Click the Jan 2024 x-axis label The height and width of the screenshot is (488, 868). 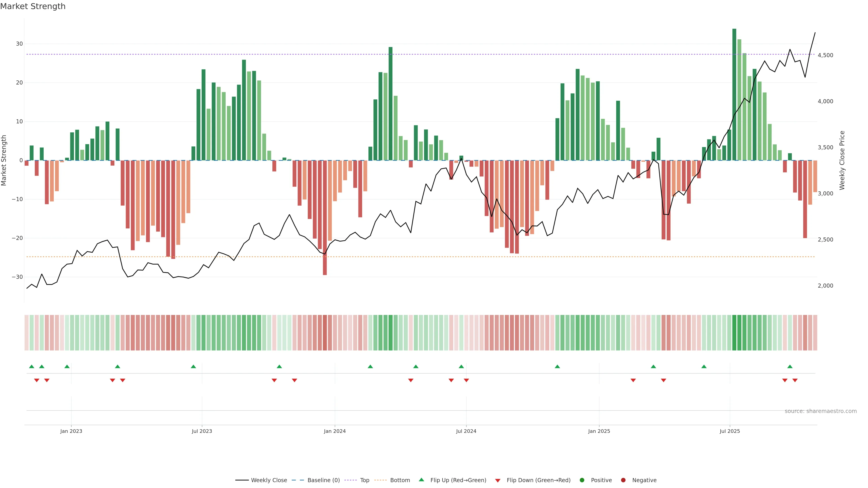335,431
